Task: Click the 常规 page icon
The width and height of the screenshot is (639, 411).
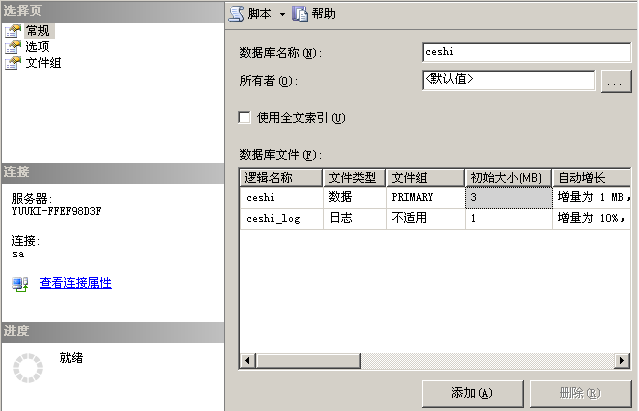Action: click(13, 31)
